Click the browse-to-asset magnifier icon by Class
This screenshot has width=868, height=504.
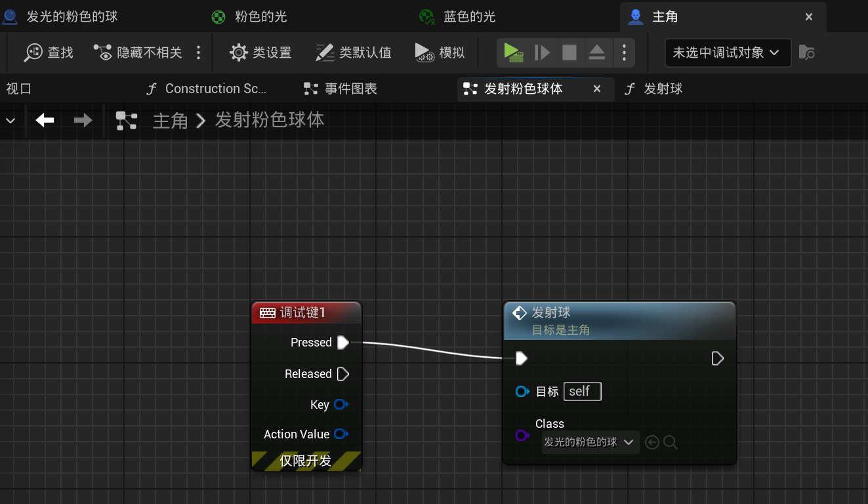(670, 442)
